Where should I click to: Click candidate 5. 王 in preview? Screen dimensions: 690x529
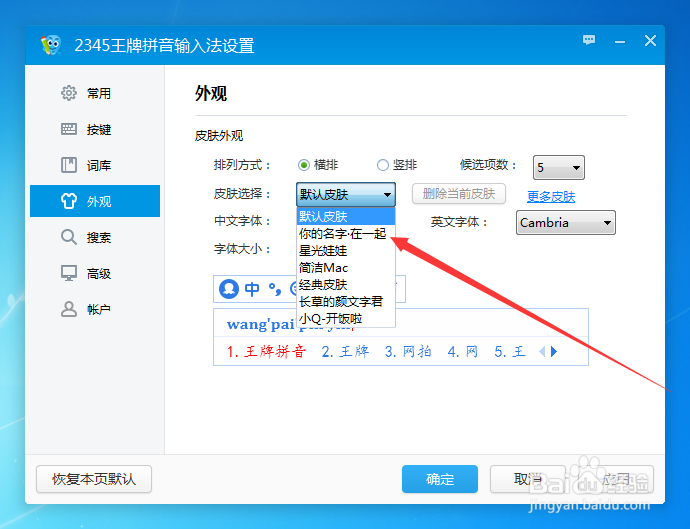tap(510, 351)
